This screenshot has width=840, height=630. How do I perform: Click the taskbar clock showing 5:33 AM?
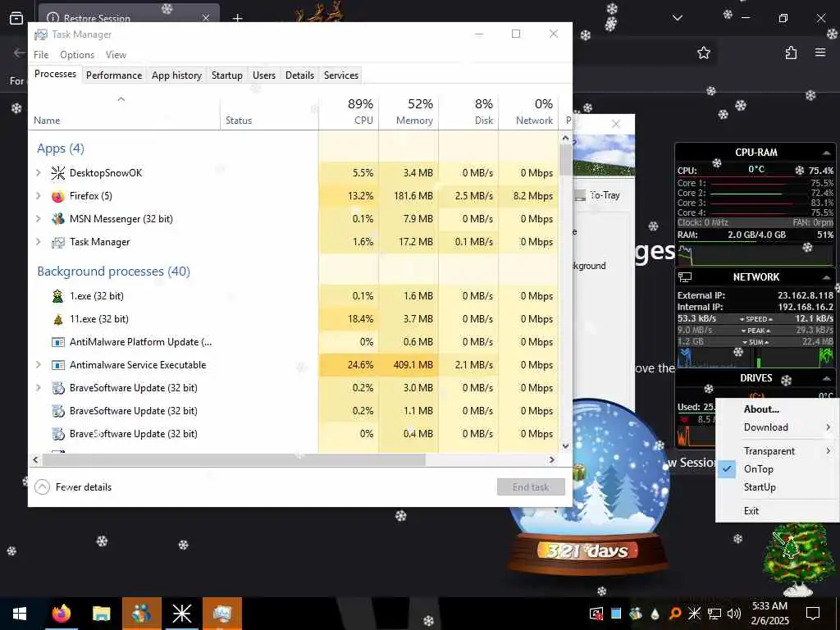[x=769, y=614]
